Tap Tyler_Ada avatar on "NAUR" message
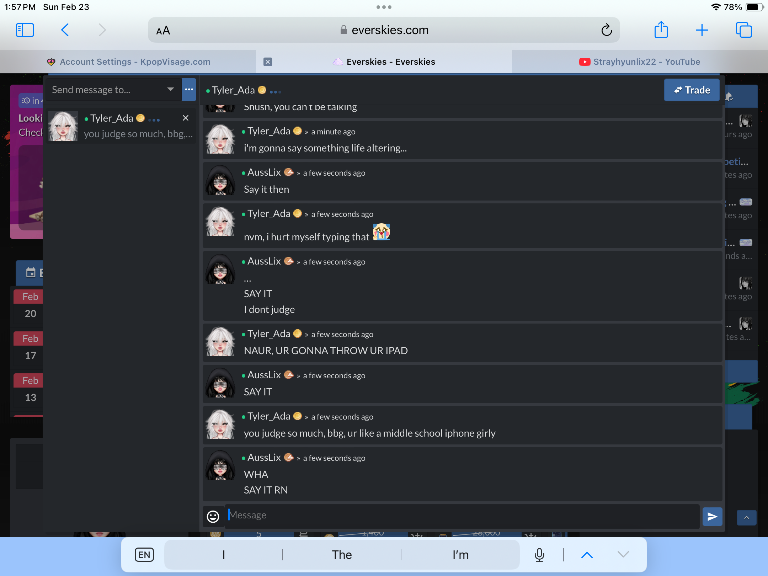Image resolution: width=768 pixels, height=576 pixels. pos(220,342)
